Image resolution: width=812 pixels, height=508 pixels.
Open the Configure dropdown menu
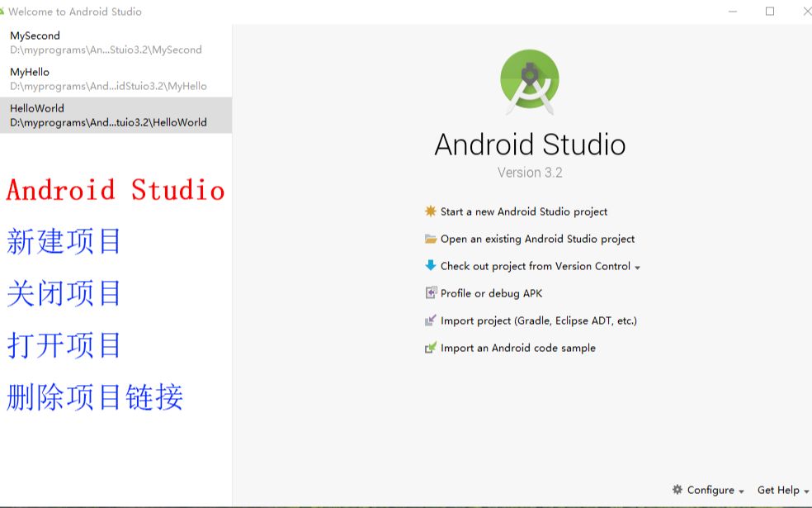coord(712,490)
